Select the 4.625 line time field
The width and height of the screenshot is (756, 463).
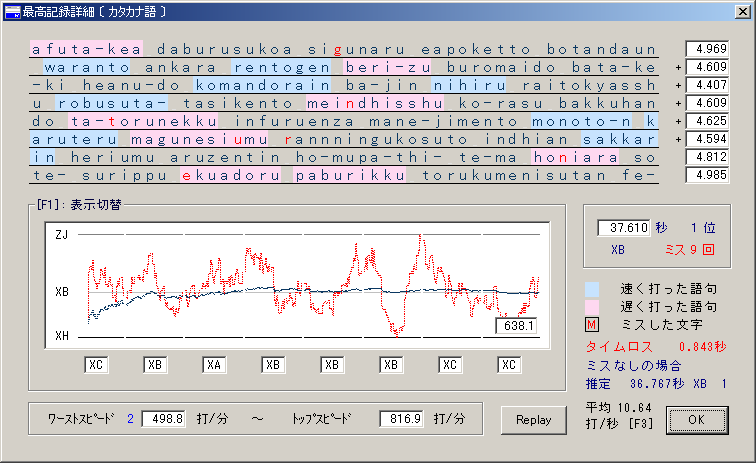(x=707, y=121)
